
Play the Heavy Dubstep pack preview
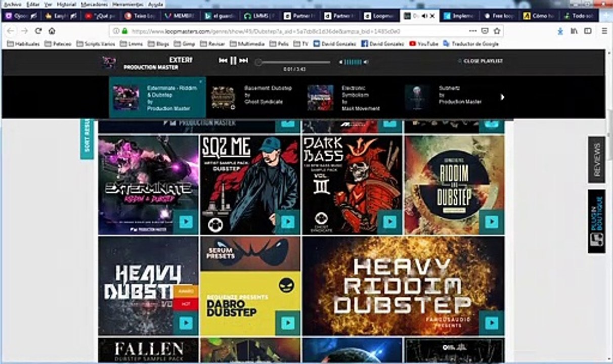[186, 323]
